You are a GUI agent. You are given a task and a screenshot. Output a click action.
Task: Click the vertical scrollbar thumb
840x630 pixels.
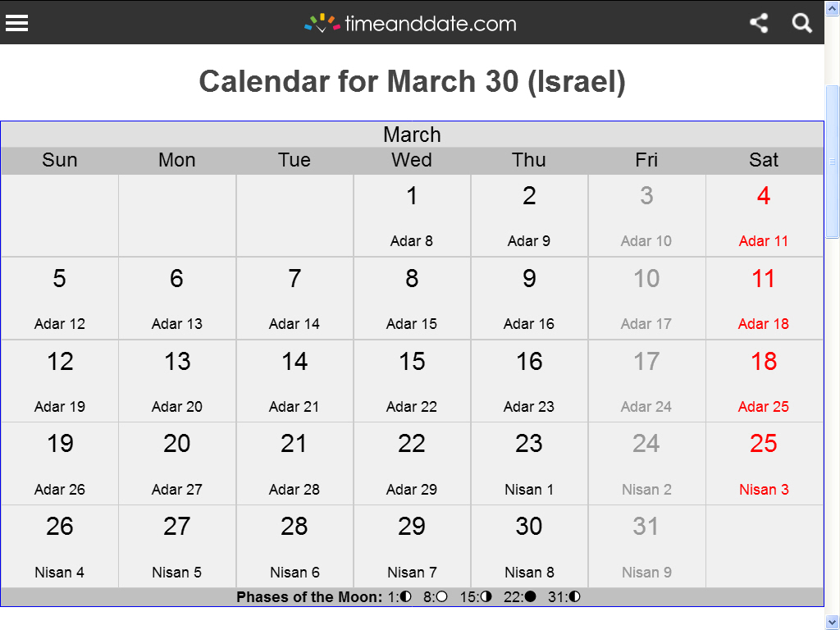point(832,162)
